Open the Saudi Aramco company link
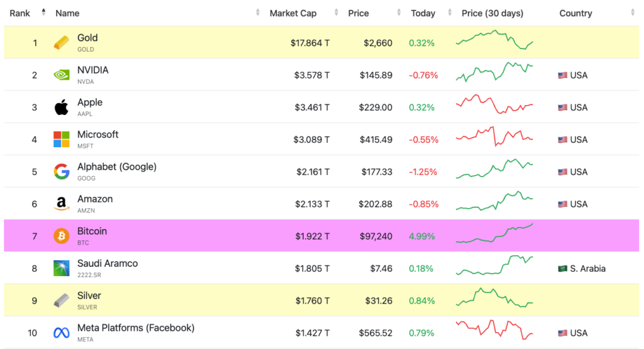 tap(108, 263)
